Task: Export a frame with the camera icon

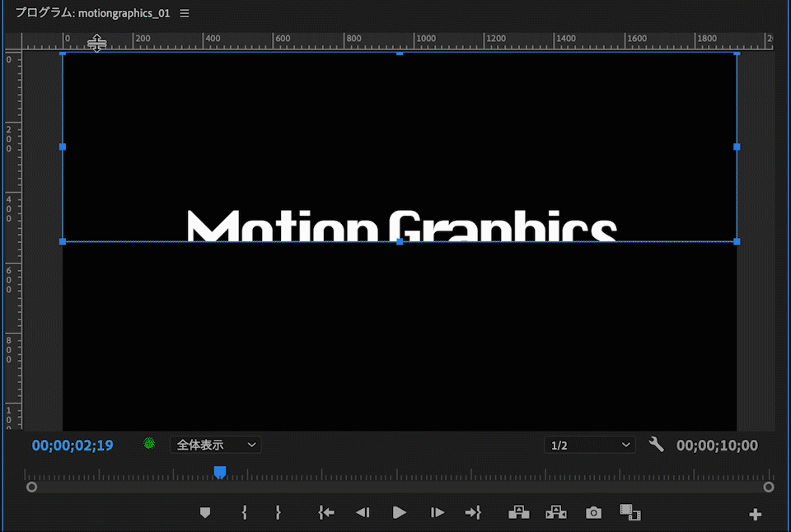Action: pos(593,513)
